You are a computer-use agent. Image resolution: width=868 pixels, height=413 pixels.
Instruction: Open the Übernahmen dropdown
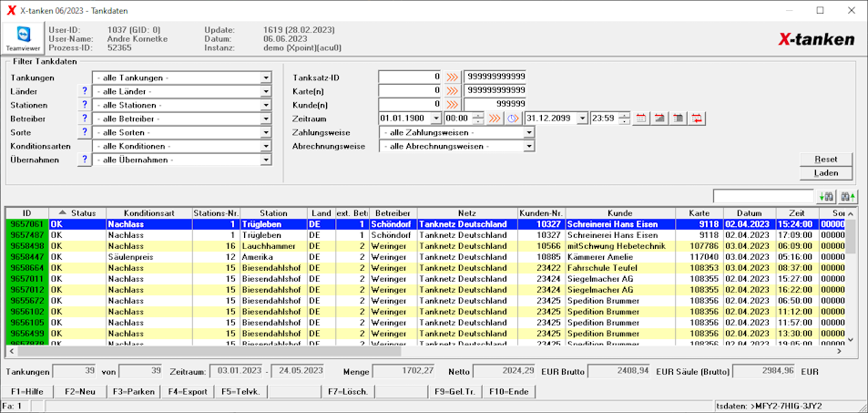coord(266,160)
